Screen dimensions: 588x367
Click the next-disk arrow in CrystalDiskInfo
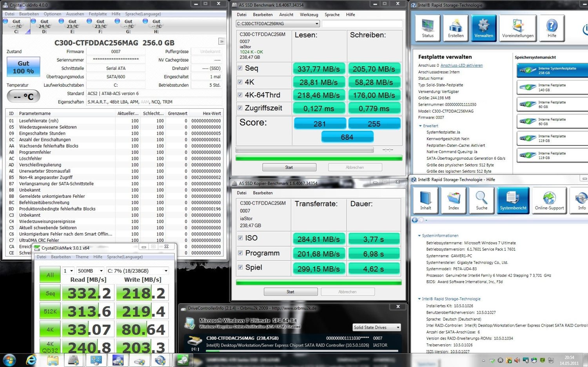tap(221, 41)
